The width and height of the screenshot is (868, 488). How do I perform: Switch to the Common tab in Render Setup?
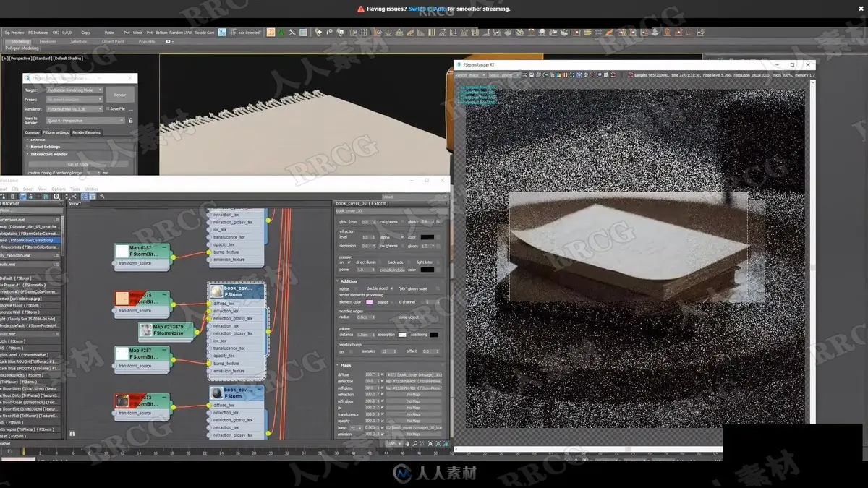pyautogui.click(x=33, y=132)
